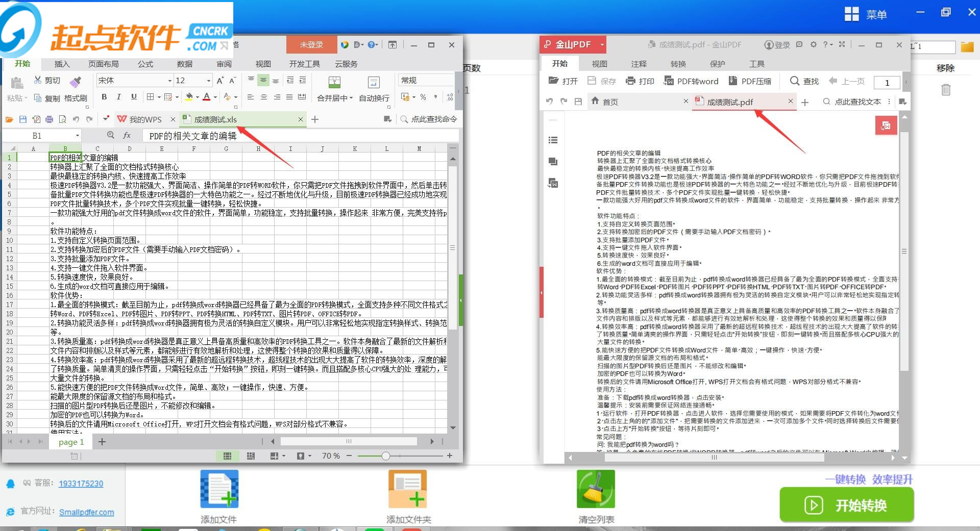
Task: Open the comments panel in PDF sidebar
Action: 553,162
